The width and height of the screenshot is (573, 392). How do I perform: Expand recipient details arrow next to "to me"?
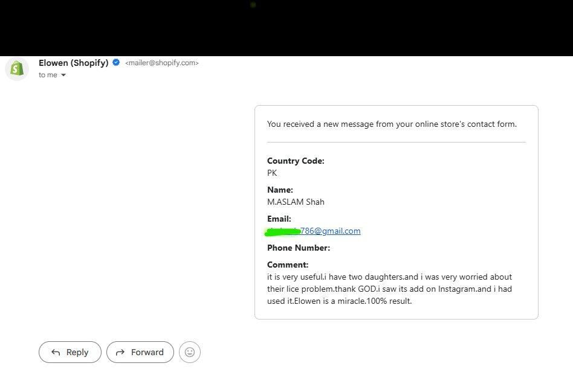pyautogui.click(x=63, y=75)
